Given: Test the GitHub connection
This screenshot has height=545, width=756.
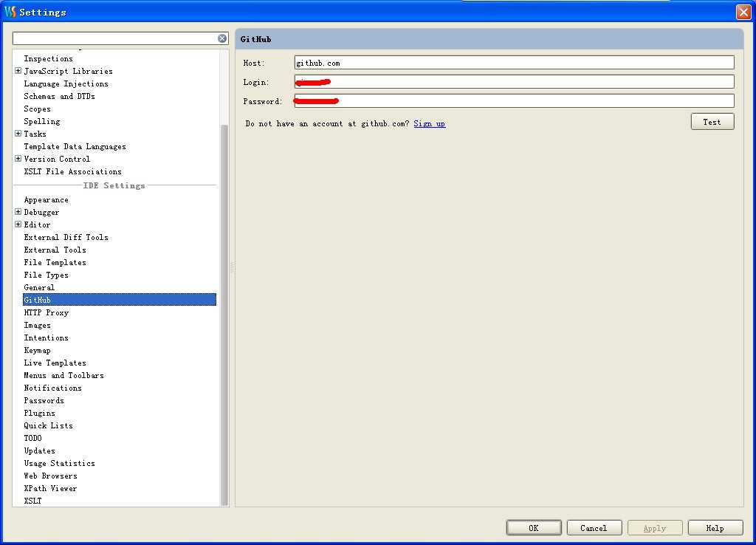Looking at the screenshot, I should [x=712, y=122].
